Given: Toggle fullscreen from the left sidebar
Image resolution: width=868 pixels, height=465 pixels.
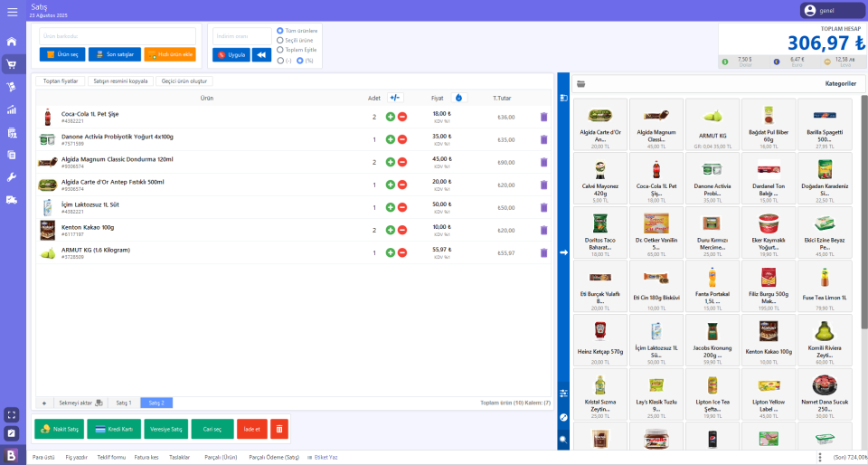Looking at the screenshot, I should 12,414.
